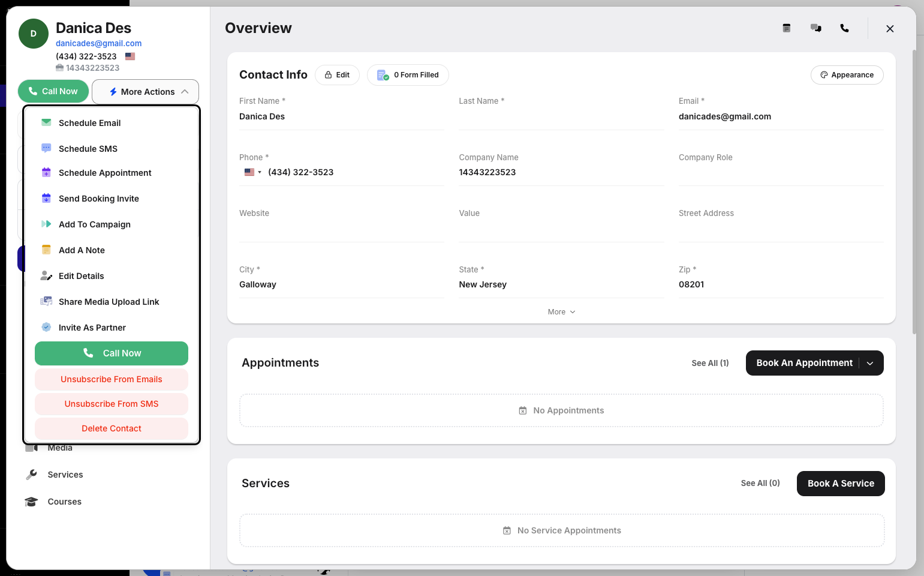The width and height of the screenshot is (924, 576).
Task: Open See All (0) for Services
Action: [760, 483]
